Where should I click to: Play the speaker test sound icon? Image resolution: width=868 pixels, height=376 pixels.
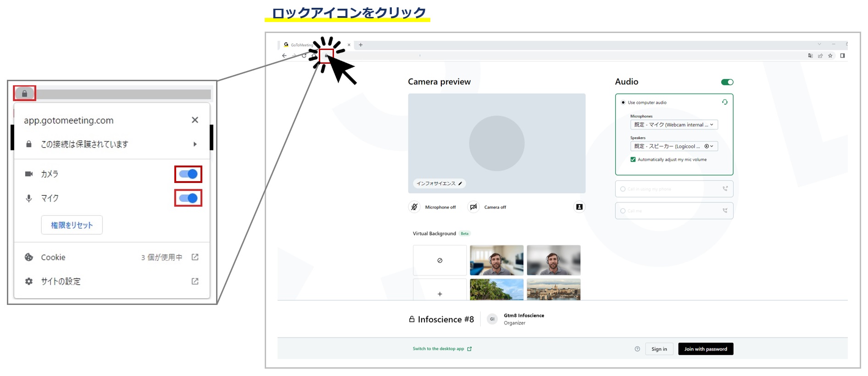click(707, 146)
